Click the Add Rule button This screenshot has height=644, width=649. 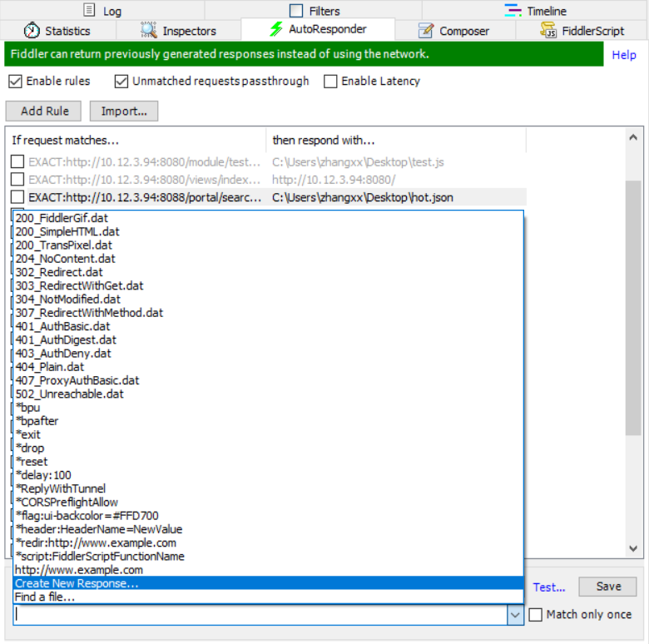(43, 111)
